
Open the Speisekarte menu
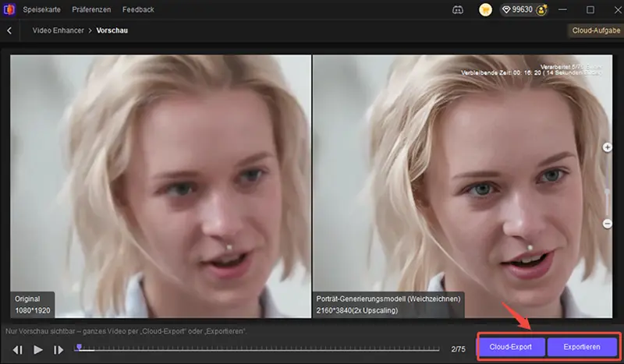pyautogui.click(x=42, y=9)
